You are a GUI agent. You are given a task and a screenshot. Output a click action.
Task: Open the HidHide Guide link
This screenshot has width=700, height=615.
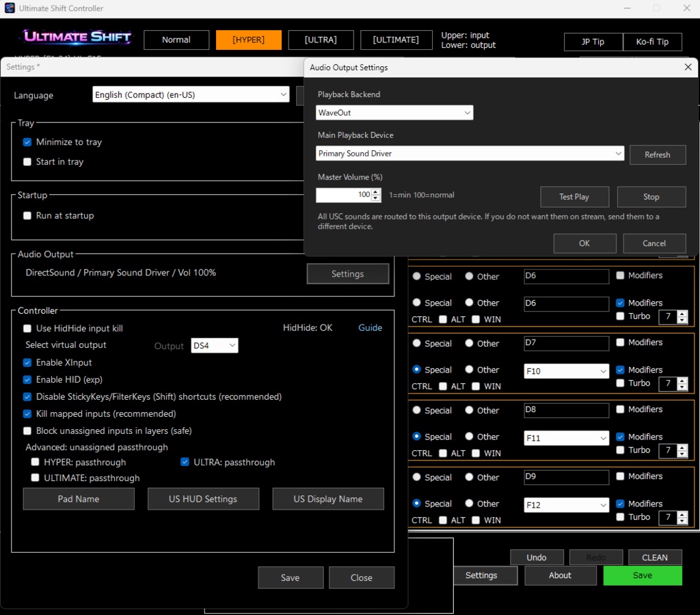(370, 327)
